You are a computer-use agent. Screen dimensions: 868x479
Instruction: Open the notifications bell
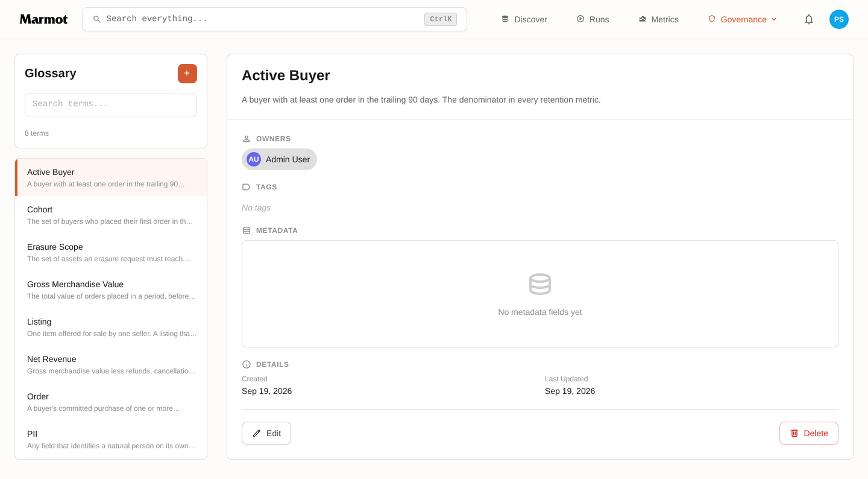(x=809, y=19)
